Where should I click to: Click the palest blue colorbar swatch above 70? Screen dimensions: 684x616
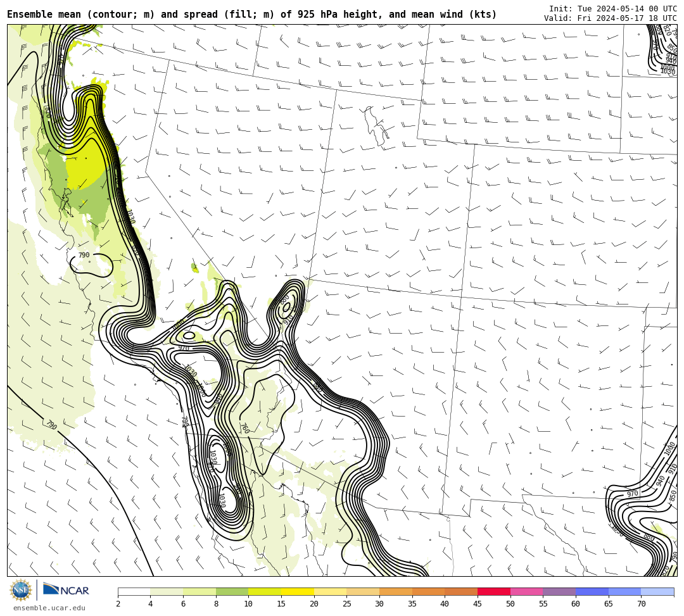(657, 591)
